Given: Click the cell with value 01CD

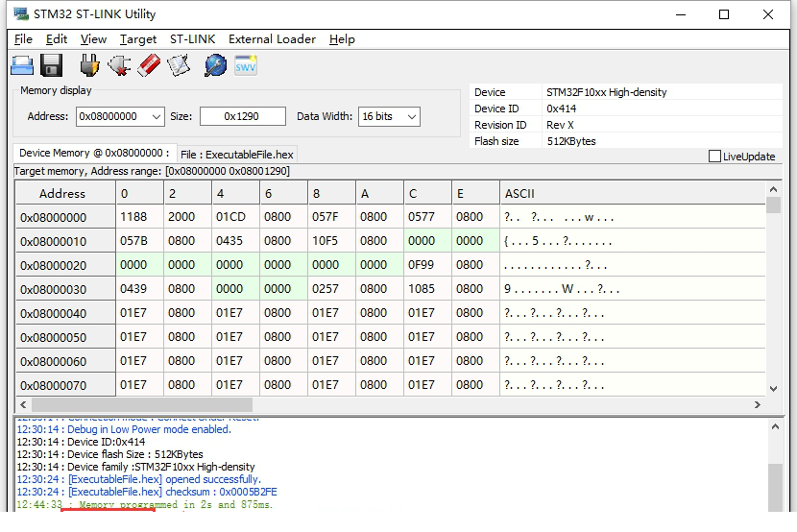Looking at the screenshot, I should coord(236,217).
